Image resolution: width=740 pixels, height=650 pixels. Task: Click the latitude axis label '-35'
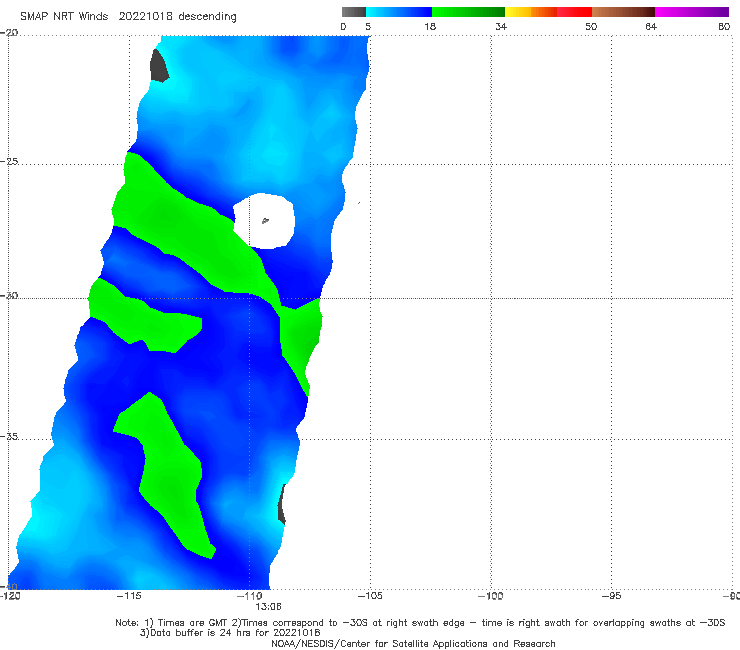click(x=9, y=436)
